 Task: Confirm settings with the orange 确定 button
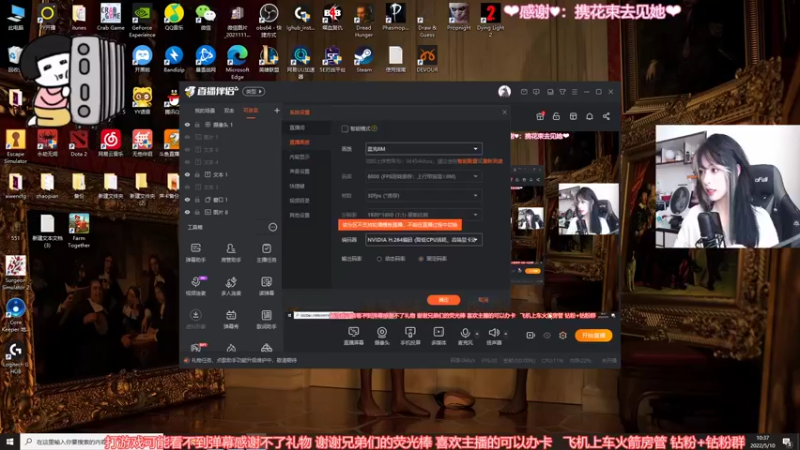point(443,300)
